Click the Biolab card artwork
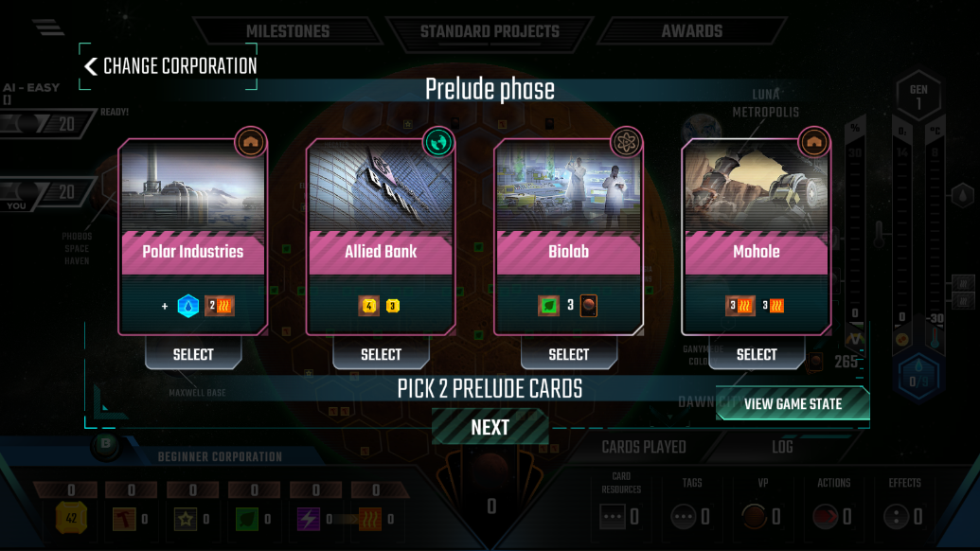 tap(568, 187)
